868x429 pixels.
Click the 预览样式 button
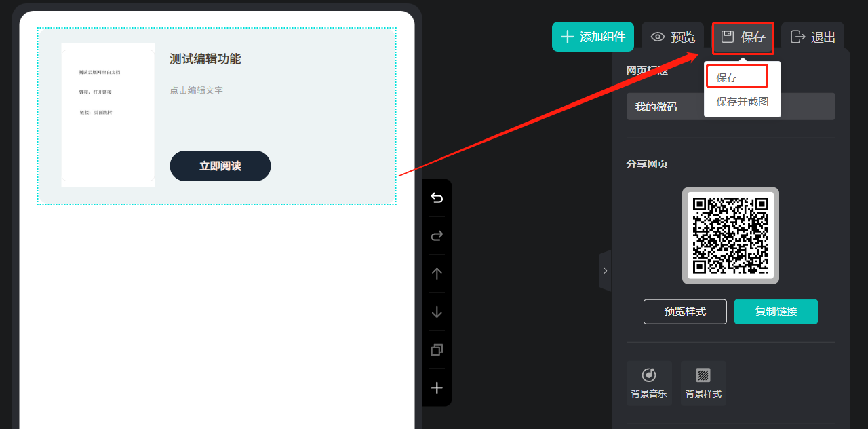(x=685, y=312)
